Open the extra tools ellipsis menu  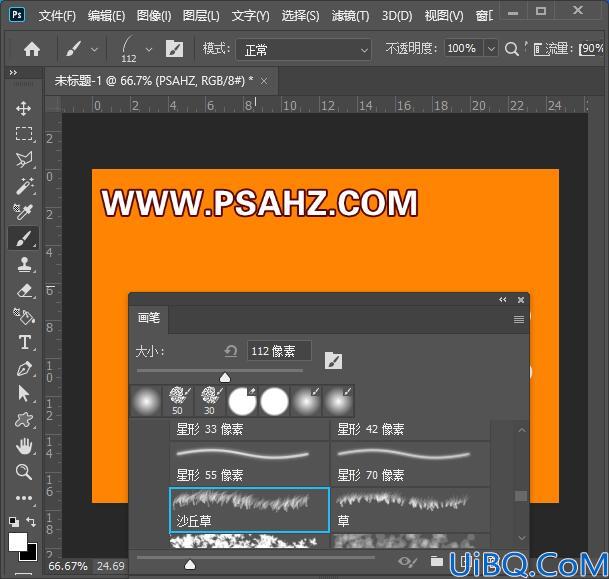click(24, 498)
